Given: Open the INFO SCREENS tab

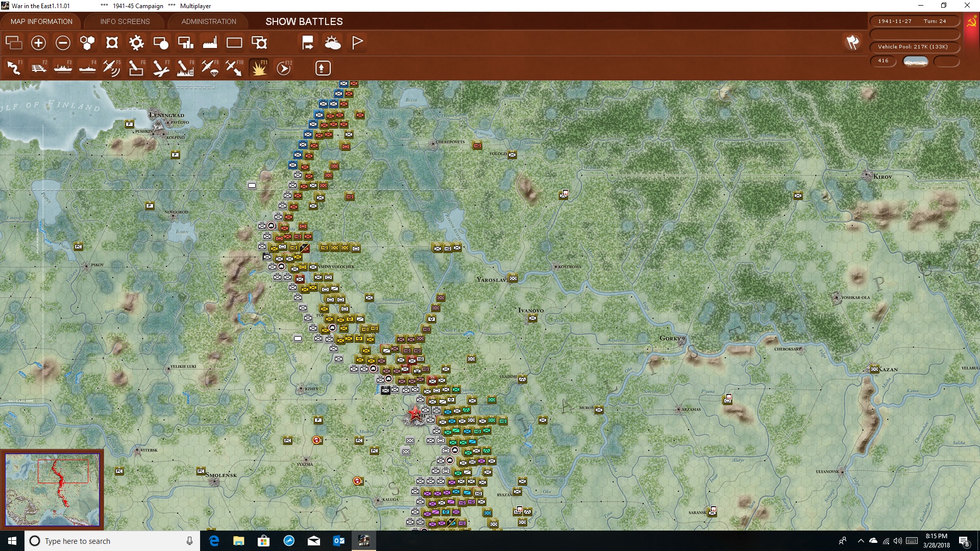Looking at the screenshot, I should (125, 21).
